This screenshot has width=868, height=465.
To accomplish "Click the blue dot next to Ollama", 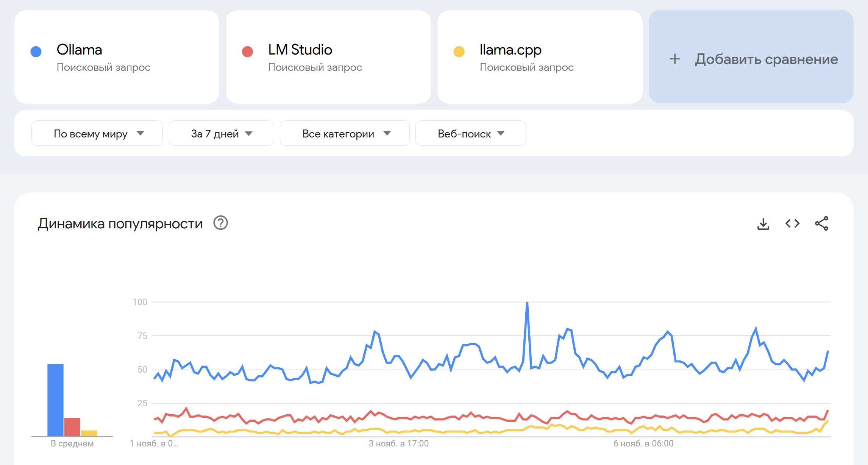I will coord(36,51).
